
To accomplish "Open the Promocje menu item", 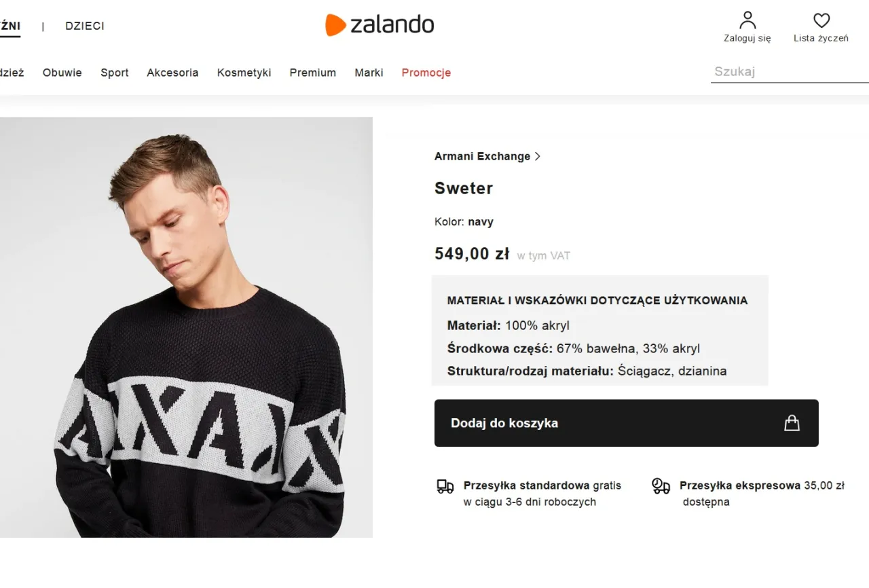I will [426, 73].
